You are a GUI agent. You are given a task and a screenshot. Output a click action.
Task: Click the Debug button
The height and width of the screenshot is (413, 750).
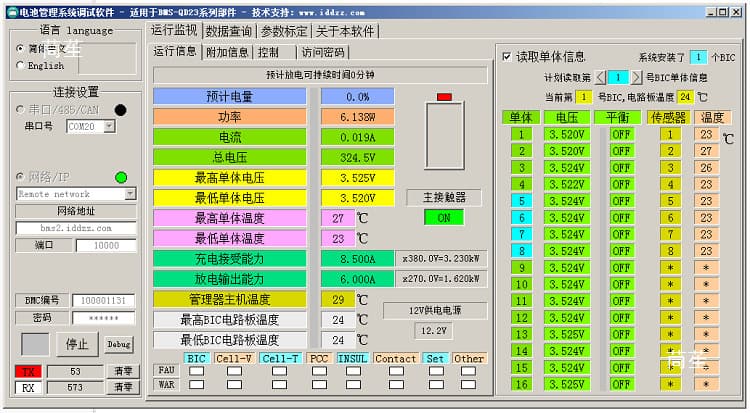point(119,344)
